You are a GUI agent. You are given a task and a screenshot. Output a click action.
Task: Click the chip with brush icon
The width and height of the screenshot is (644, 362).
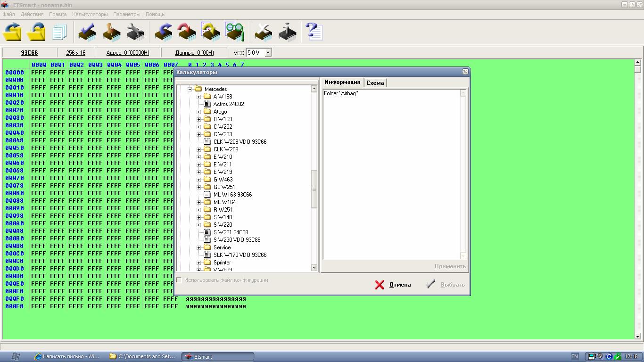[x=112, y=32]
